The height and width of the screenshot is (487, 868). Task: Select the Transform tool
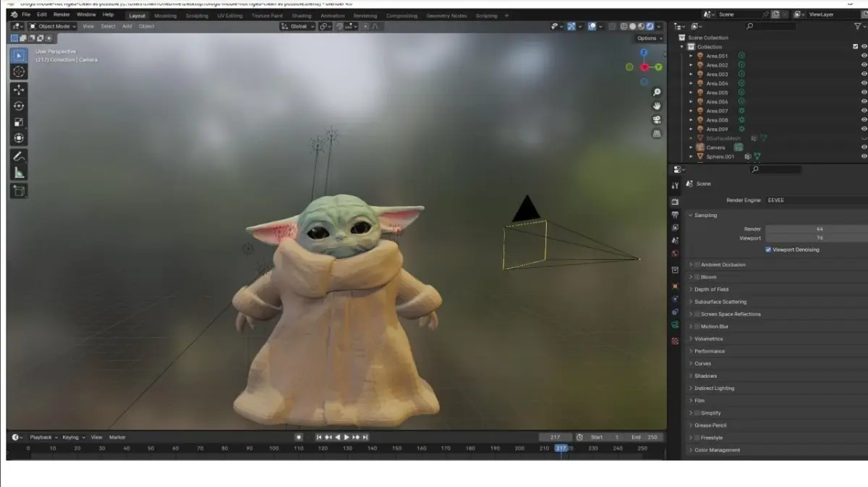(19, 137)
